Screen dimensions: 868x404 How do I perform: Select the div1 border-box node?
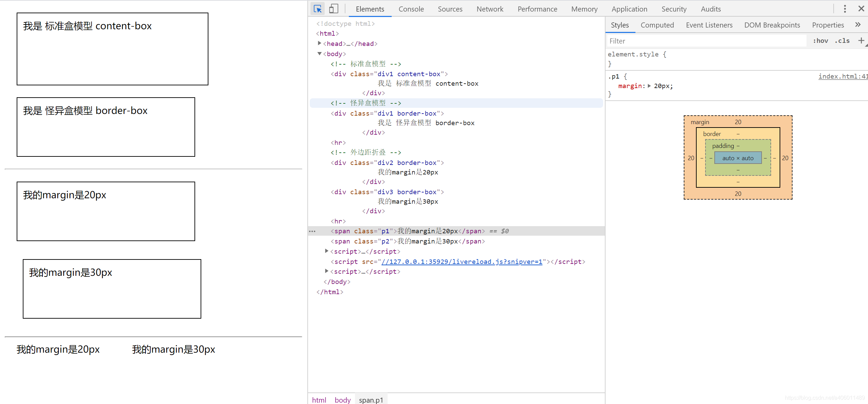pyautogui.click(x=387, y=113)
